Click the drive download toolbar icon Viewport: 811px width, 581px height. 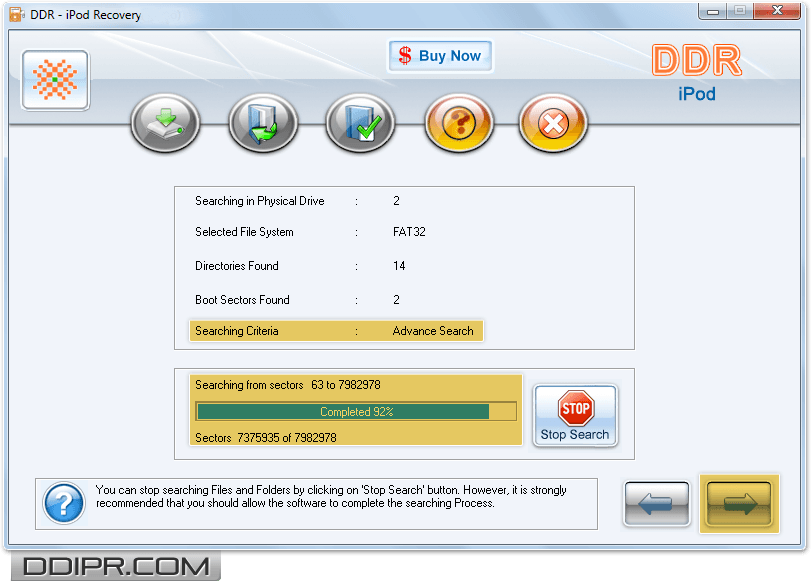pos(166,123)
